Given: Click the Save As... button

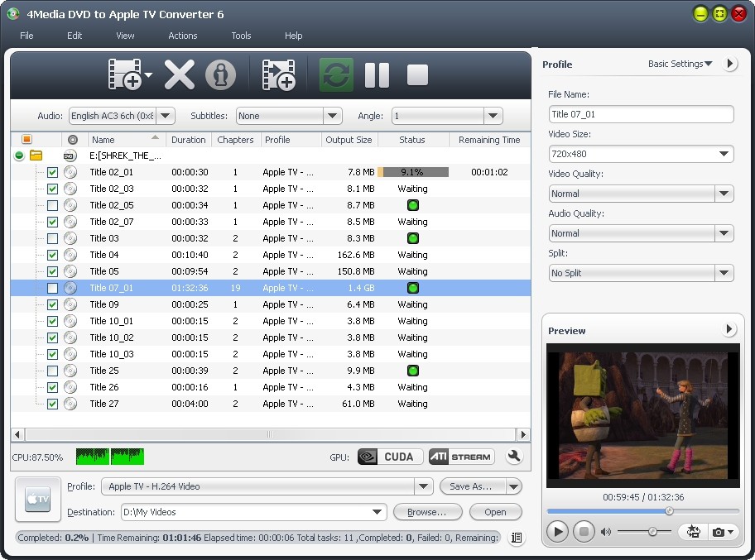Looking at the screenshot, I should point(473,486).
